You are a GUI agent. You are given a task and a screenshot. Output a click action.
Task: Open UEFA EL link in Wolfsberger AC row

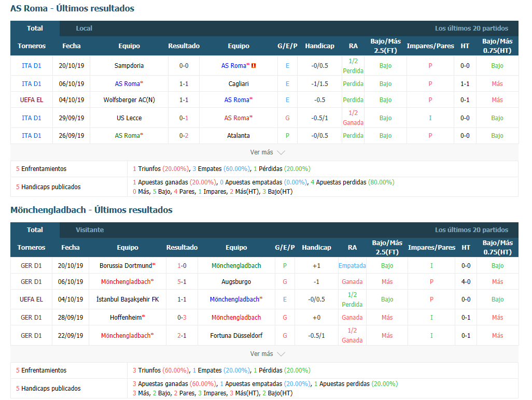[x=32, y=100]
